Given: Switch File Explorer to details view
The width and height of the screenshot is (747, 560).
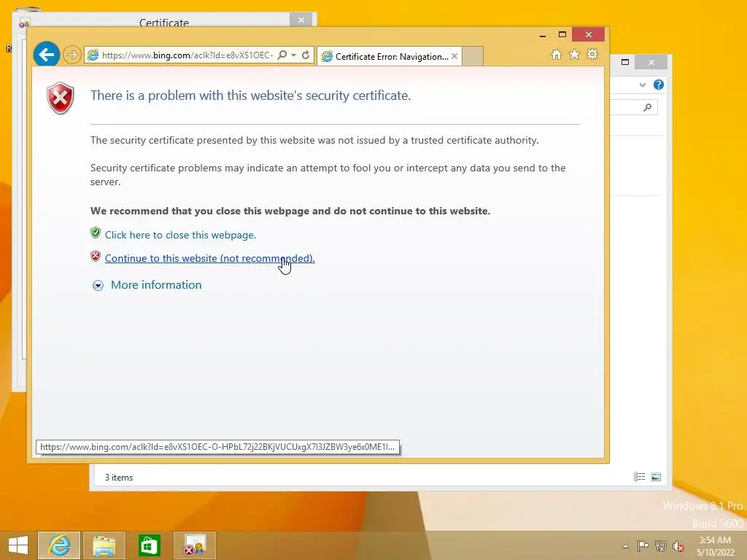Looking at the screenshot, I should 639,477.
